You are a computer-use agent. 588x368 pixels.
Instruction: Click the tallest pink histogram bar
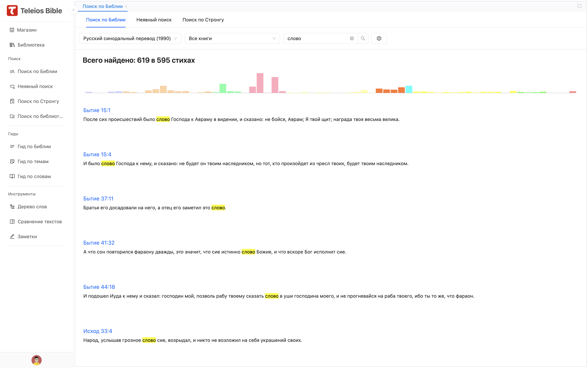click(x=260, y=83)
